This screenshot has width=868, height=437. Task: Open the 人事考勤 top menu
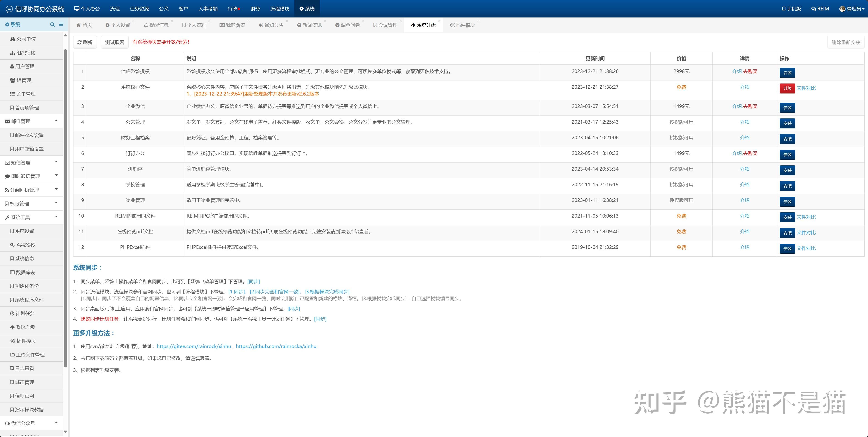[x=208, y=9]
